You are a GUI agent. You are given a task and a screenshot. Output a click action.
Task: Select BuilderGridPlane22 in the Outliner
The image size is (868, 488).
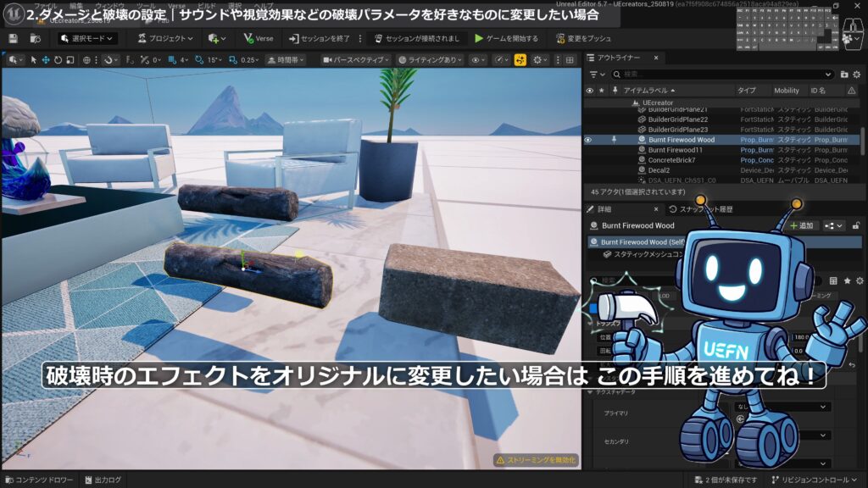point(677,119)
